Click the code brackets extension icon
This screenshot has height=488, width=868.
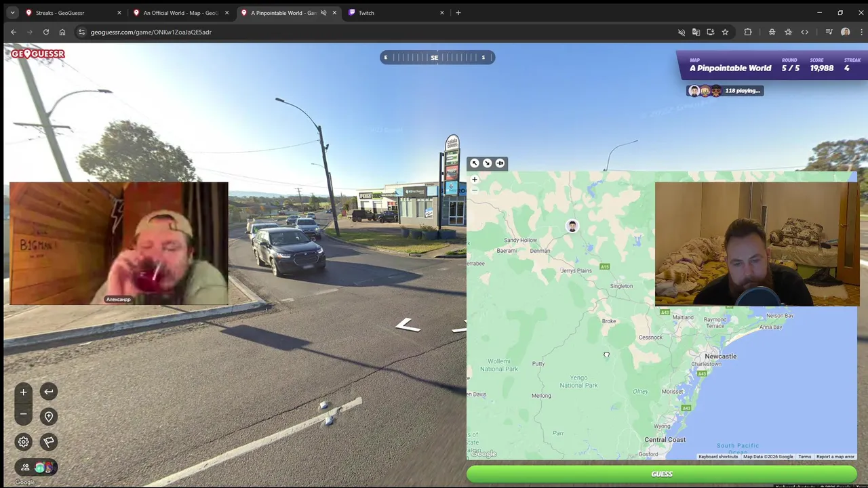[804, 32]
